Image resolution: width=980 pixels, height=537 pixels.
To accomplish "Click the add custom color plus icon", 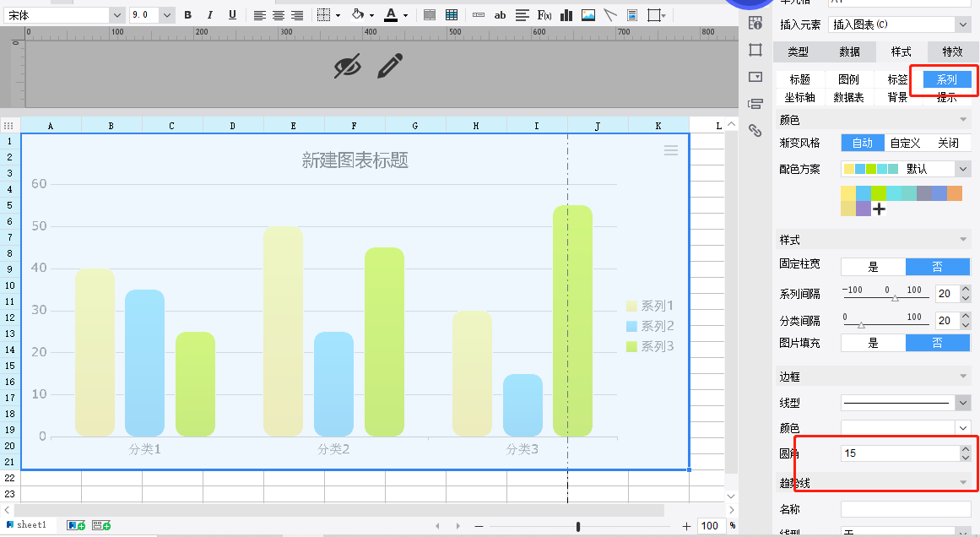I will tap(879, 209).
